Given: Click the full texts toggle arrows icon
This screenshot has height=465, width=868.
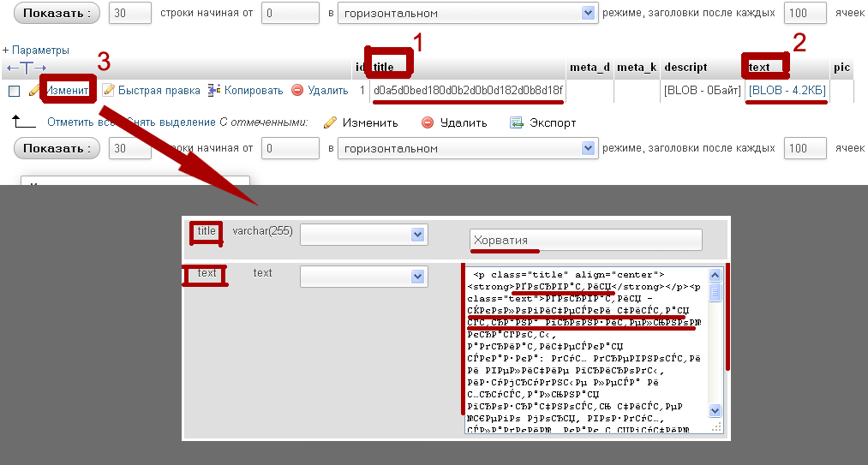Looking at the screenshot, I should click(27, 68).
